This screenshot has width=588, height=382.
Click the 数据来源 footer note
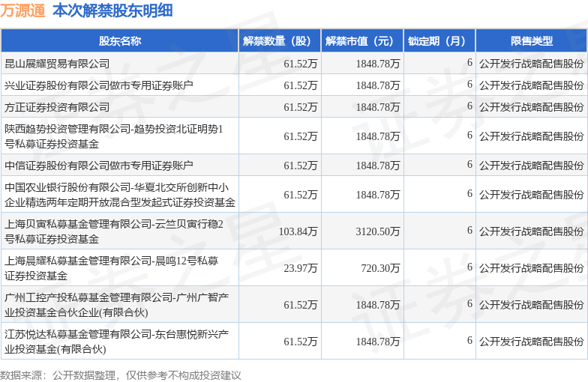click(120, 375)
